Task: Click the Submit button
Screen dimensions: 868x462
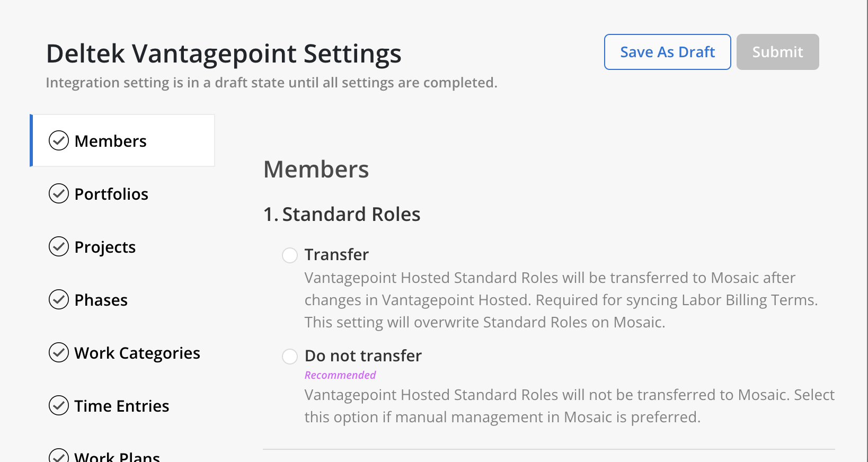Action: click(778, 52)
